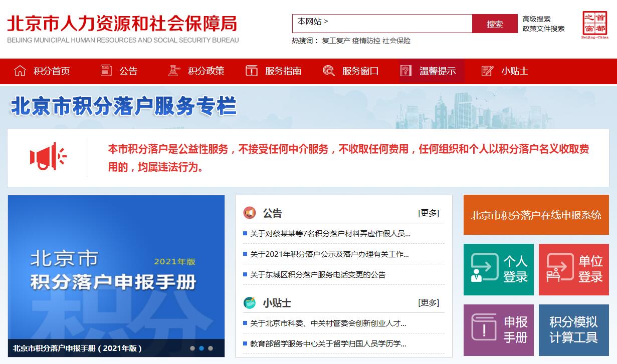Click the 积分模拟计算工具 blue tile
Viewport: 617px width, 364px height.
(574, 330)
